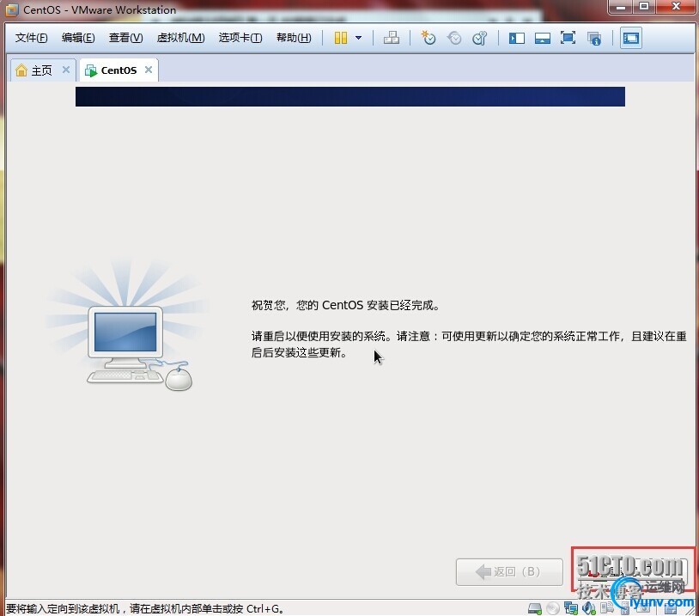The image size is (699, 616).
Task: Click the Ctrl+G status bar hint text
Action: [145, 608]
